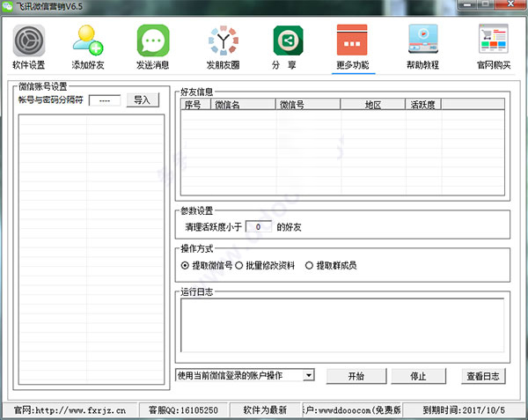The width and height of the screenshot is (528, 420).
Task: Click the 帮助教程 label text
Action: tap(423, 65)
